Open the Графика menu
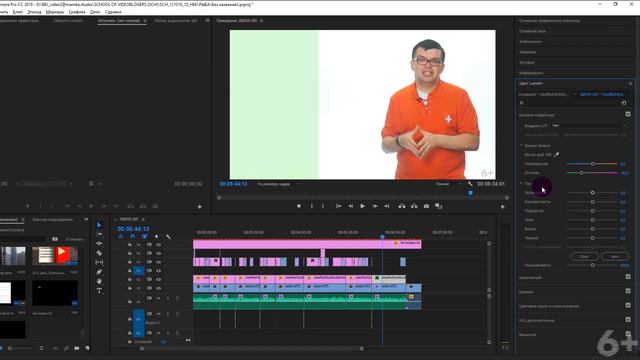Viewport: 640px width, 360px height. pyautogui.click(x=77, y=12)
